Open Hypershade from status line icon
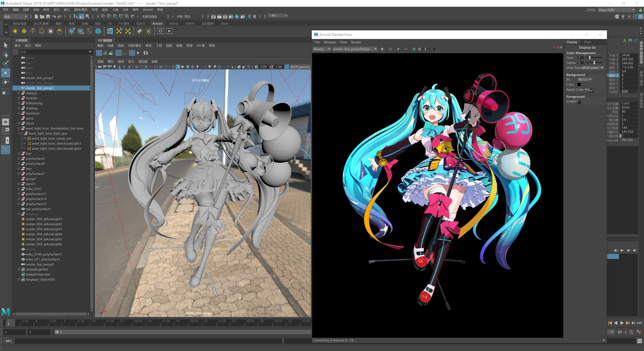The image size is (644, 351). click(x=237, y=16)
